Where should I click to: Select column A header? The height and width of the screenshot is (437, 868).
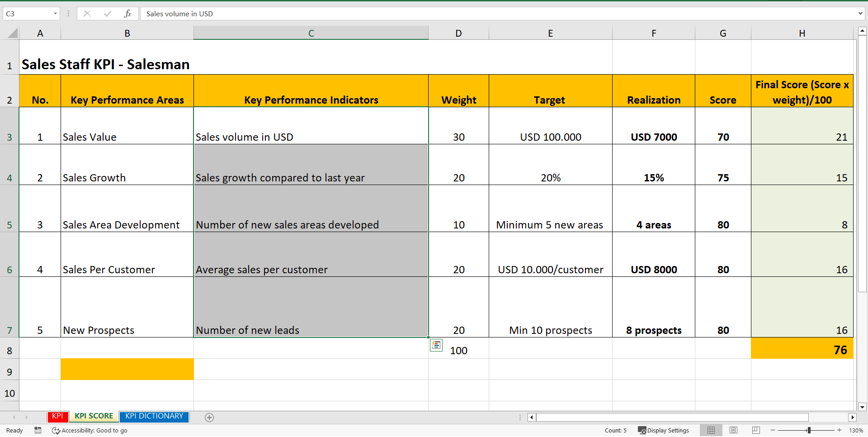pos(40,33)
